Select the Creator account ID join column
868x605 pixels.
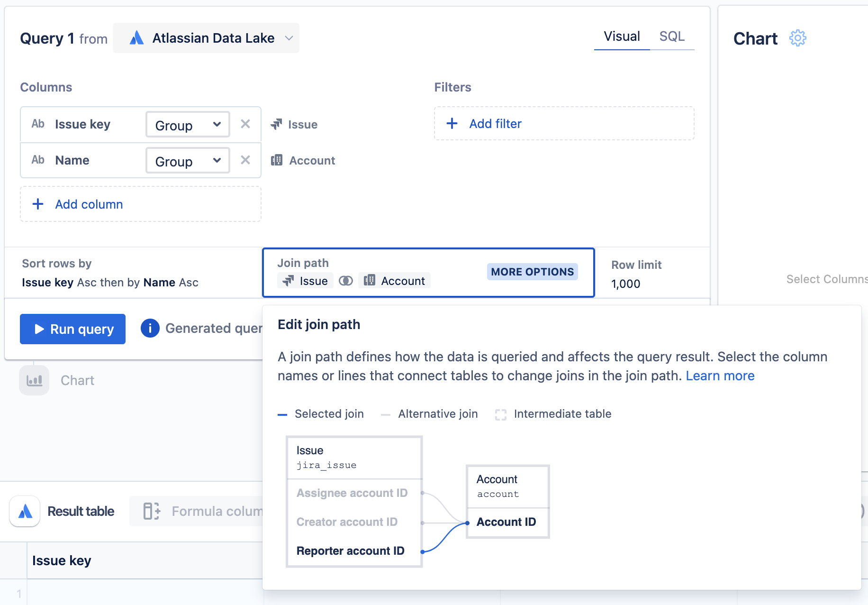(347, 522)
